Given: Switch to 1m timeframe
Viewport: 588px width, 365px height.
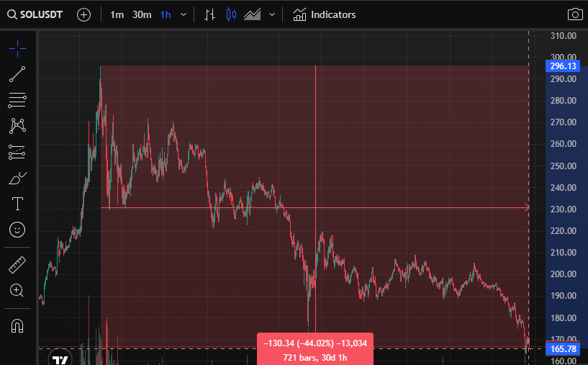Looking at the screenshot, I should [x=117, y=14].
